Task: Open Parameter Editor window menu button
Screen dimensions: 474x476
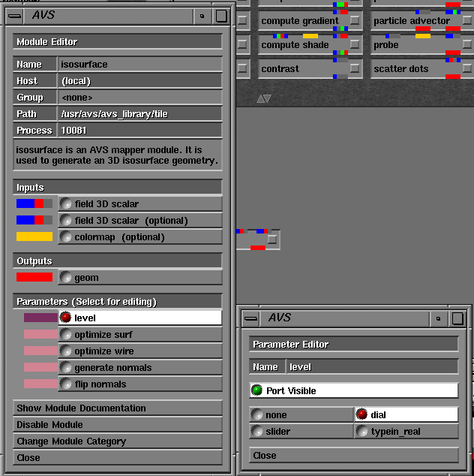Action: click(x=250, y=318)
